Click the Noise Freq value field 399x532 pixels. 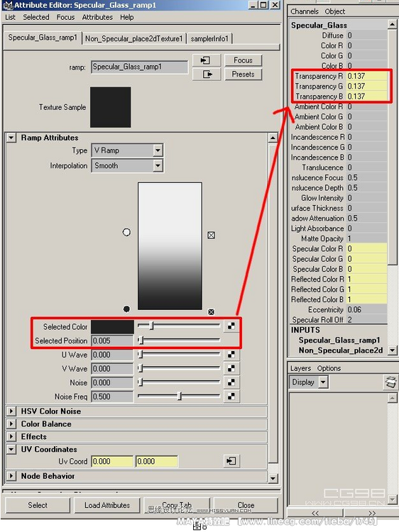pos(112,397)
